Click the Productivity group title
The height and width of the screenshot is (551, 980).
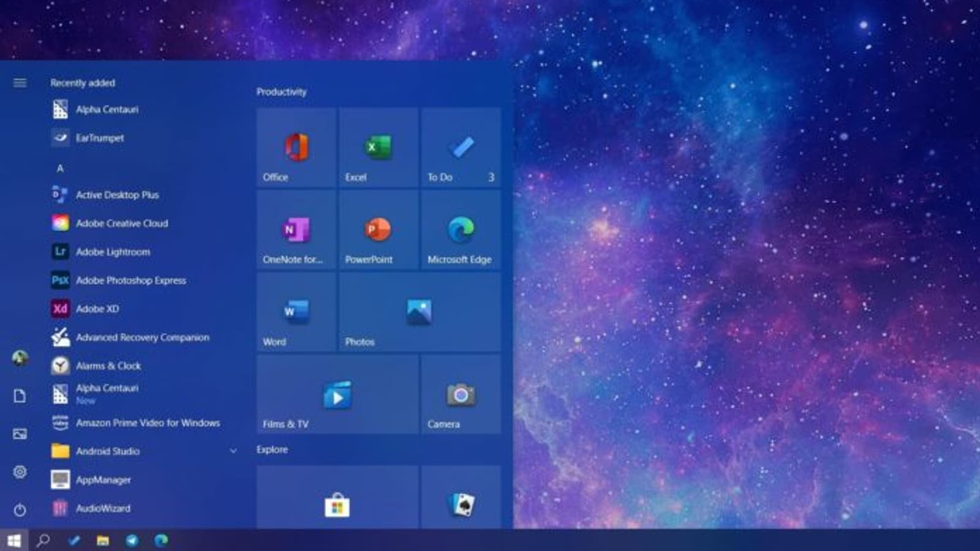[x=282, y=92]
